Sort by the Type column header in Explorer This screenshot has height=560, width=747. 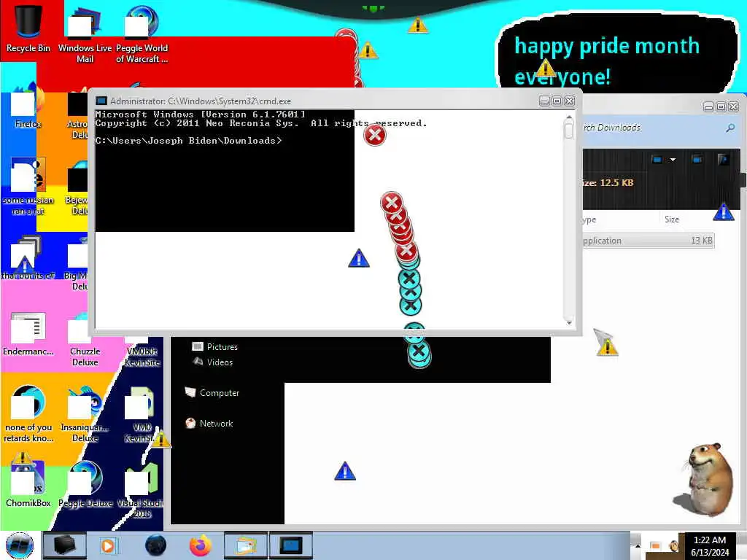[589, 219]
